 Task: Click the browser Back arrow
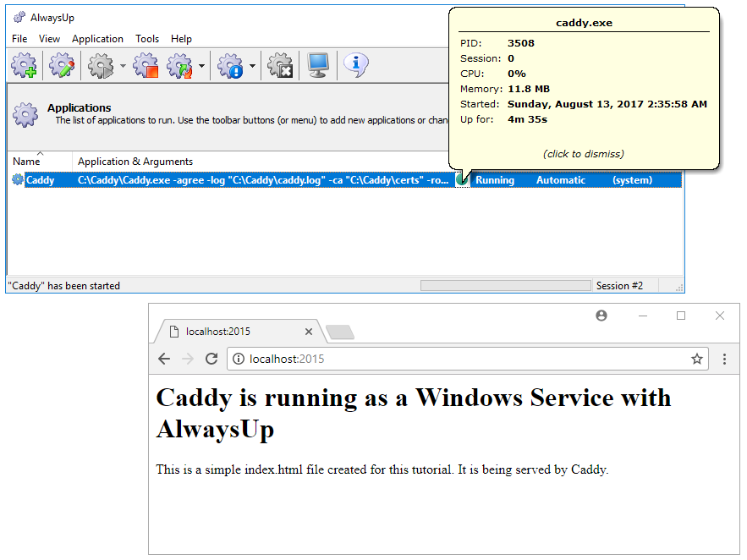tap(164, 359)
